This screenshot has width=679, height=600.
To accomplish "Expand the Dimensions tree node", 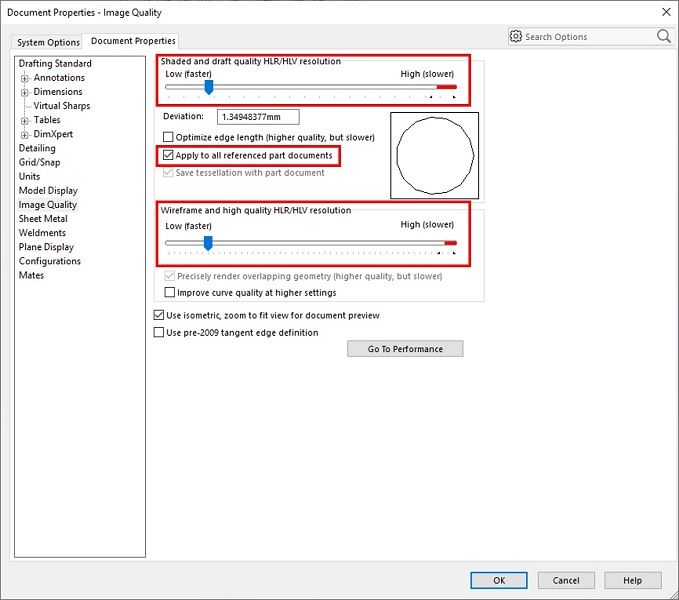I will click(25, 92).
